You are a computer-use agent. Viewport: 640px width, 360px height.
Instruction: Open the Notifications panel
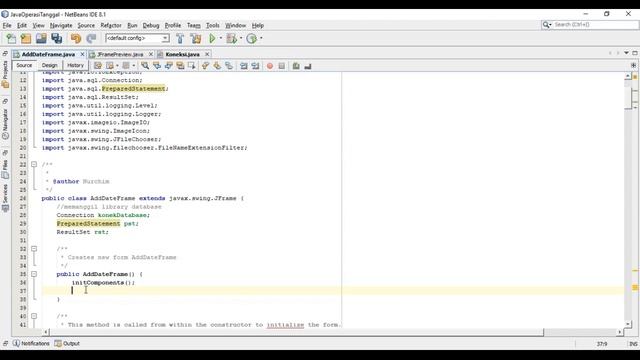tap(31, 343)
